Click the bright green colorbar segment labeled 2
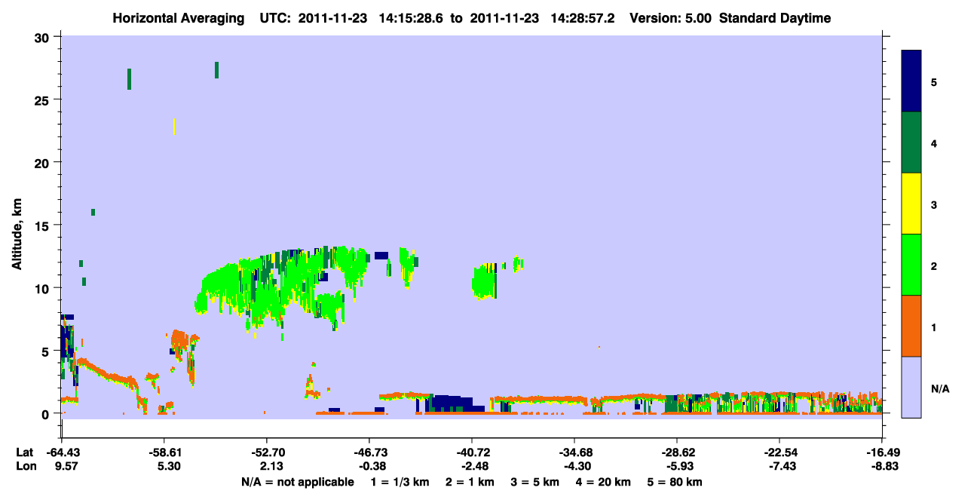The height and width of the screenshot is (503, 980). [911, 265]
